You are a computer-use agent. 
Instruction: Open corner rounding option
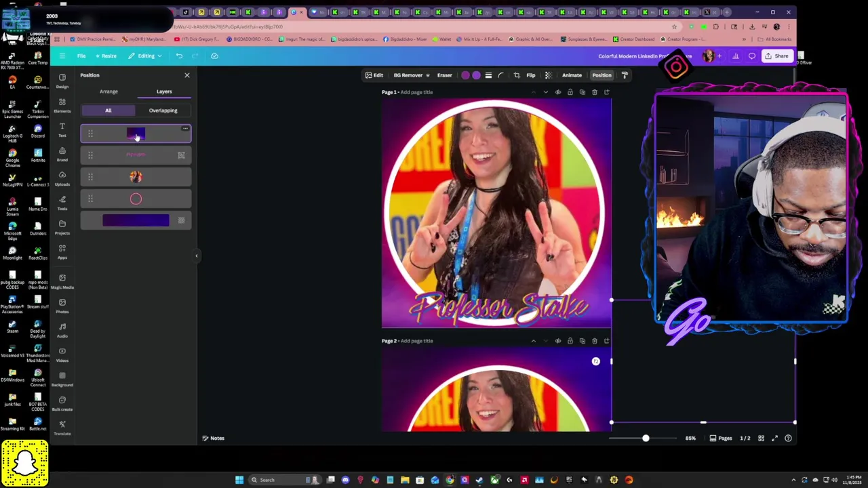[501, 75]
